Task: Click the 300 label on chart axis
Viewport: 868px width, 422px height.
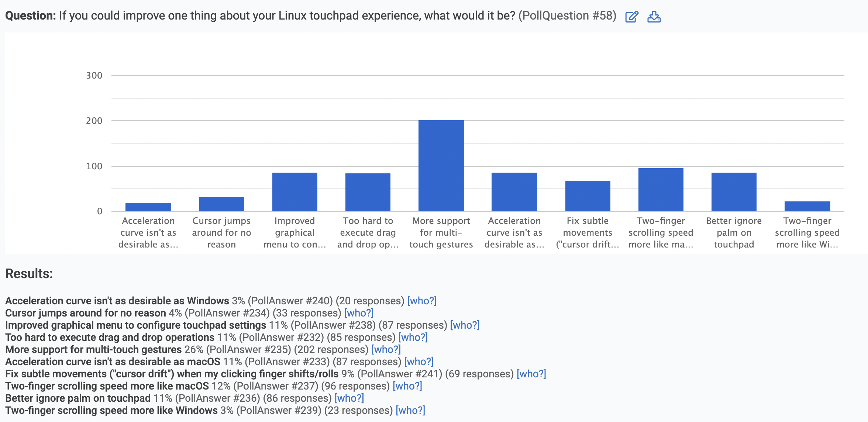Action: (94, 76)
